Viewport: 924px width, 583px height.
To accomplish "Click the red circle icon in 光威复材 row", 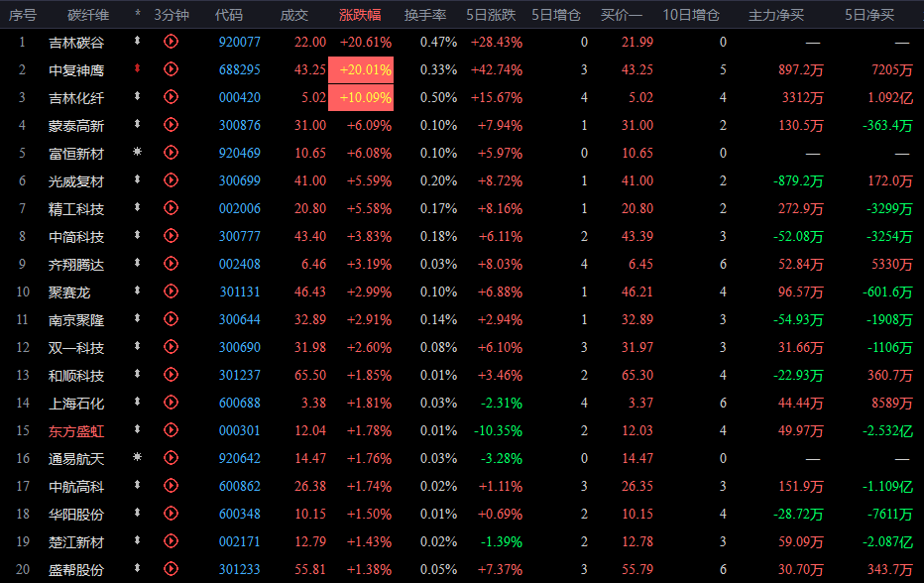I will [x=171, y=180].
